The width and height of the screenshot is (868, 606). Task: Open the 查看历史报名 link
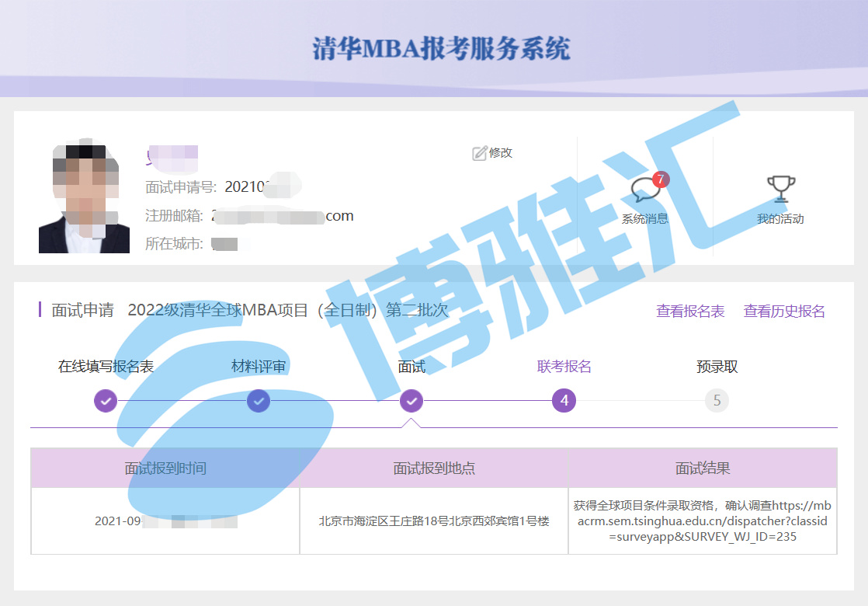click(x=784, y=312)
